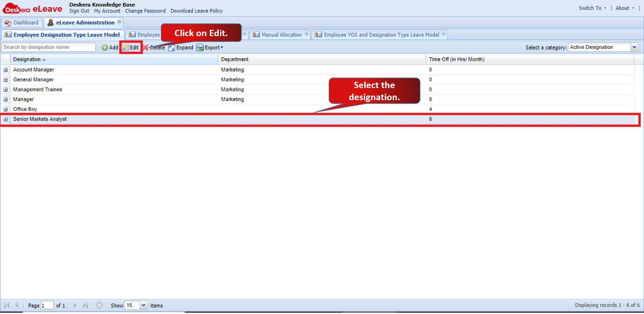This screenshot has height=314, width=644.
Task: Open the Export dropdown menu
Action: [209, 48]
